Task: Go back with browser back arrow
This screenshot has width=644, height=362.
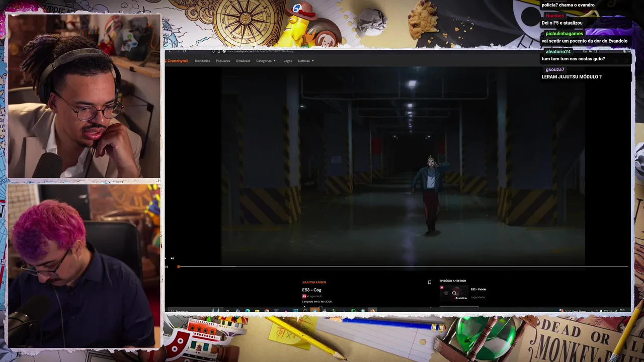Action: (171, 51)
